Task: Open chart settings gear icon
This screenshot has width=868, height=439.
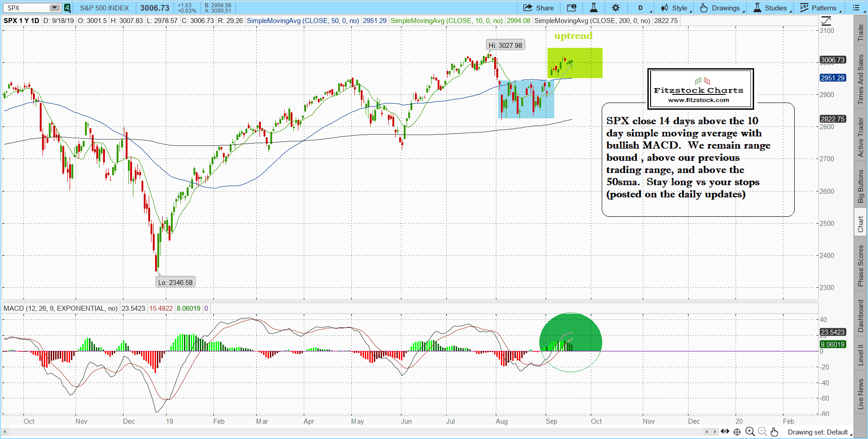Action: click(x=616, y=8)
